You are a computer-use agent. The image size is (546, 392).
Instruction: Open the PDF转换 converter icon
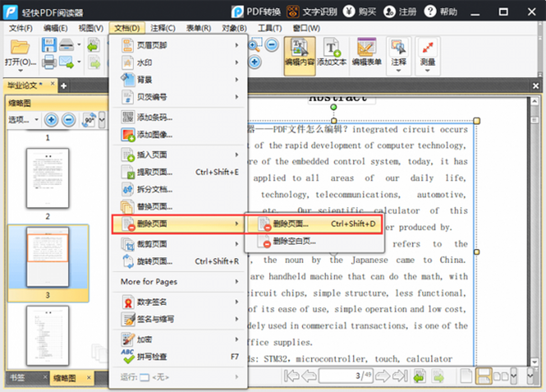point(238,11)
